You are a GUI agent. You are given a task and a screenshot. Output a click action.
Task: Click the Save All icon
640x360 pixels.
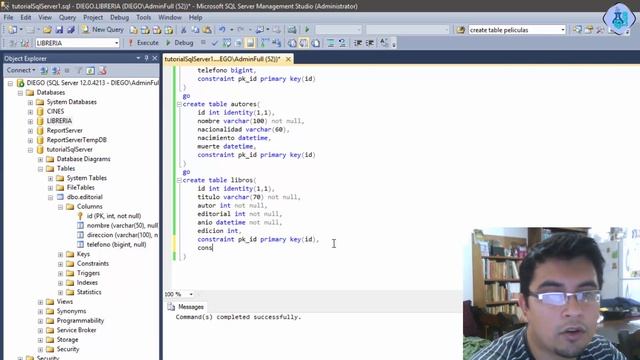71,30
